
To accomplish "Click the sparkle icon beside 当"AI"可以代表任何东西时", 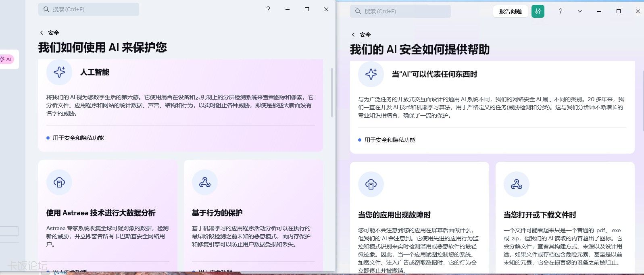I will click(371, 74).
